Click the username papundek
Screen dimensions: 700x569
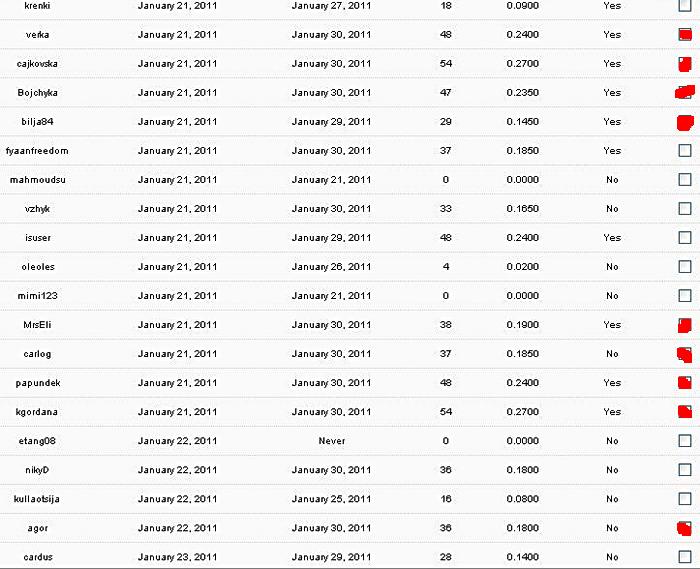click(38, 383)
